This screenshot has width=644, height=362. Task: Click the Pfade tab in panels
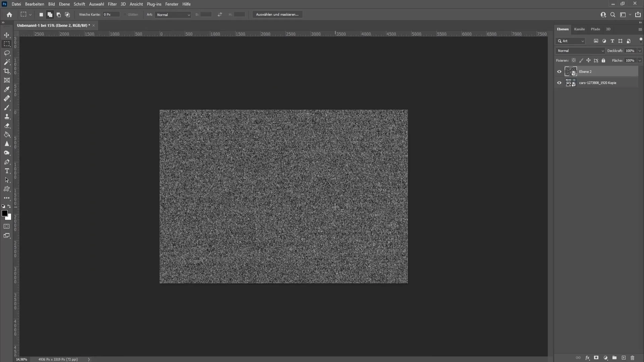(595, 29)
